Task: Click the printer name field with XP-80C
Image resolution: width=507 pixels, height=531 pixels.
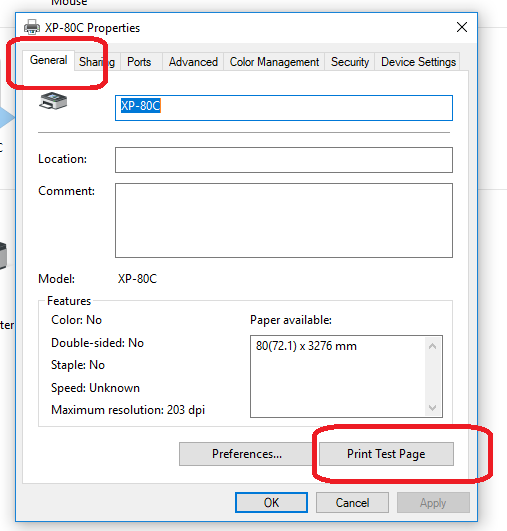Action: pos(284,108)
